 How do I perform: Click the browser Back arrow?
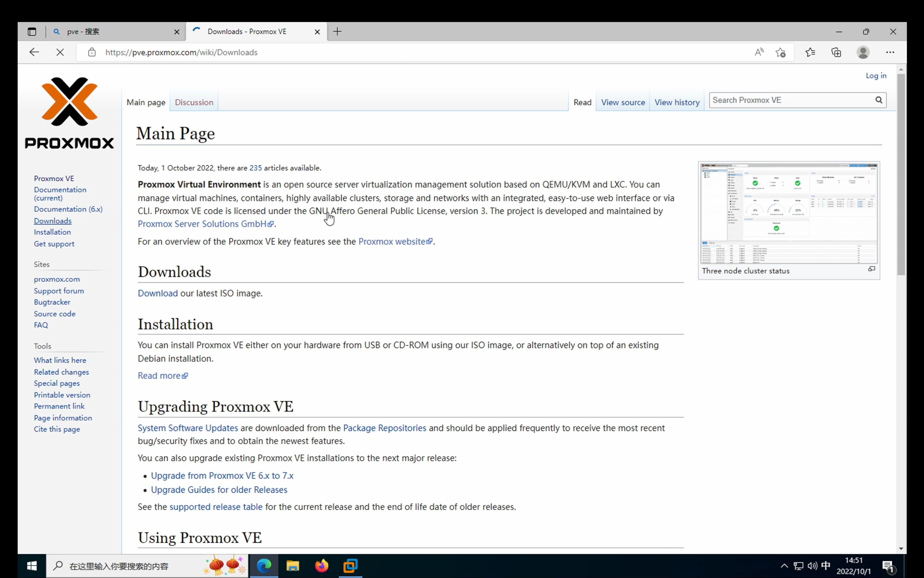pyautogui.click(x=34, y=52)
